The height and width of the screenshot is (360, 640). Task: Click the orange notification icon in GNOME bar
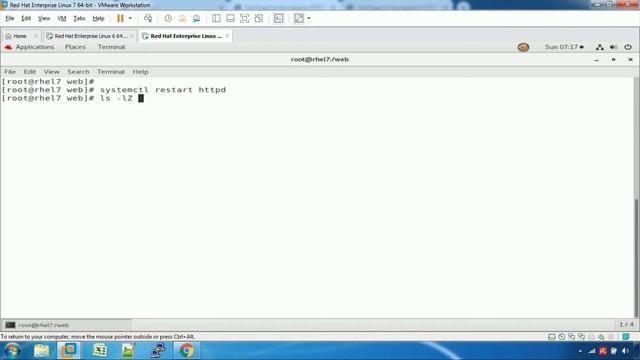point(523,47)
